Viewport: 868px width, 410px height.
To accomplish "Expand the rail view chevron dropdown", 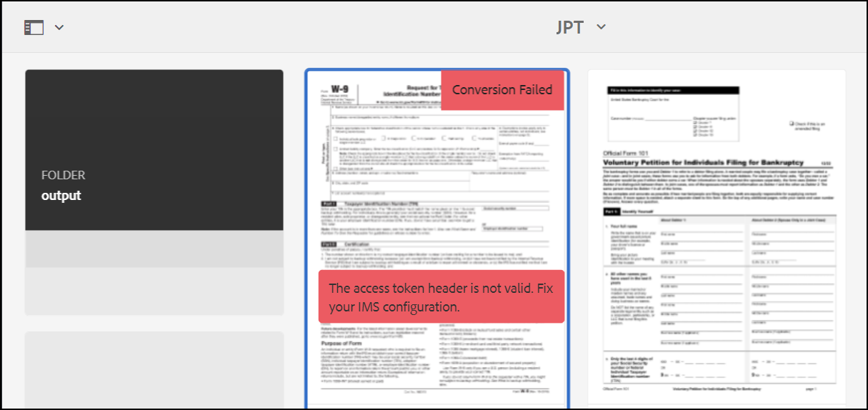I will 59,28.
